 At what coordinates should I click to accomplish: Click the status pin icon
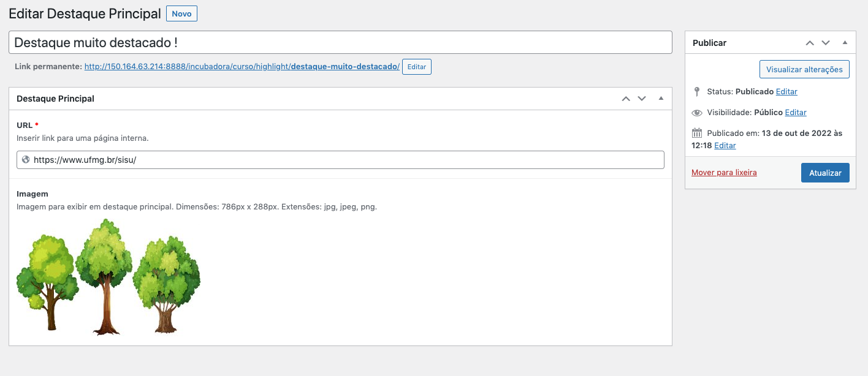[696, 92]
